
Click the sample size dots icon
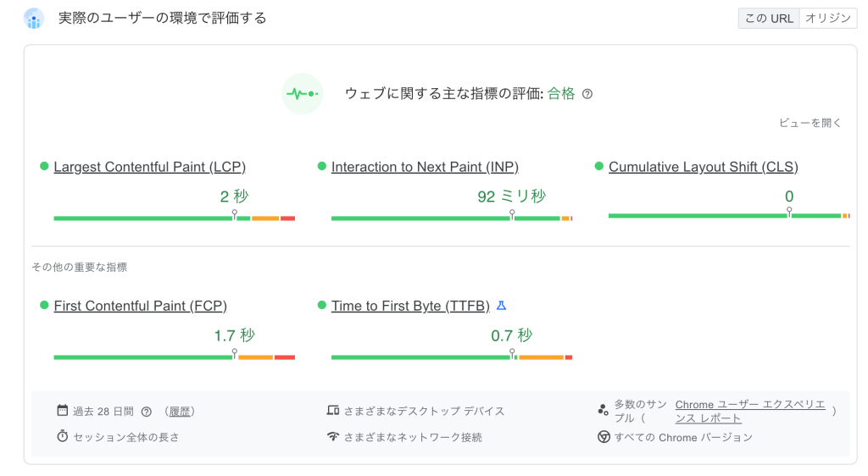pyautogui.click(x=603, y=410)
